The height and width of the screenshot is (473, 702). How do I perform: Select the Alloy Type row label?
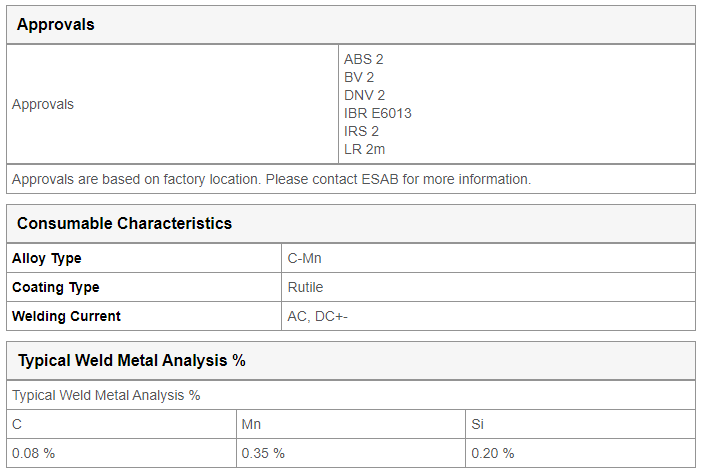coord(47,258)
